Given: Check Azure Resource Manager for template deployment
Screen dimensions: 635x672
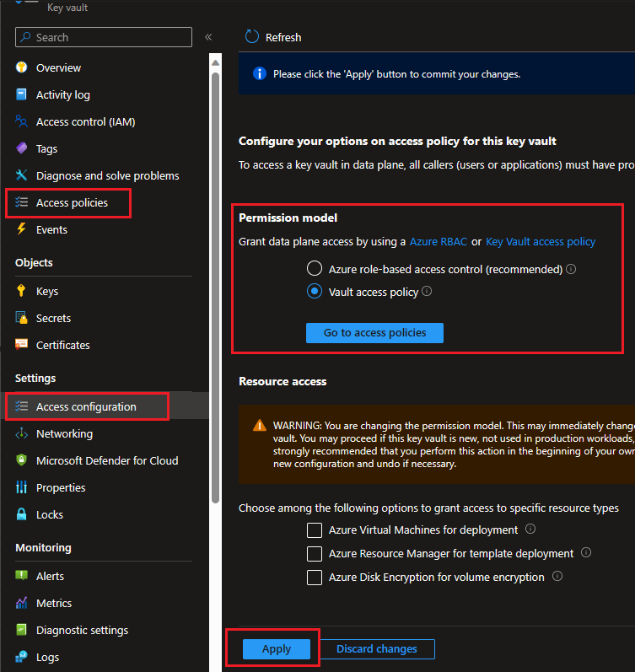Looking at the screenshot, I should (315, 554).
